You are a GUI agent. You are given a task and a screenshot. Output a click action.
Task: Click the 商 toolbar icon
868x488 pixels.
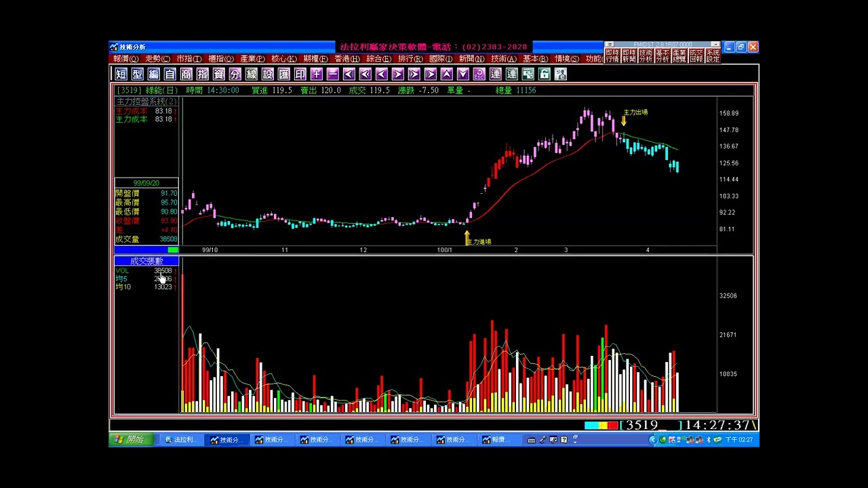tap(186, 75)
